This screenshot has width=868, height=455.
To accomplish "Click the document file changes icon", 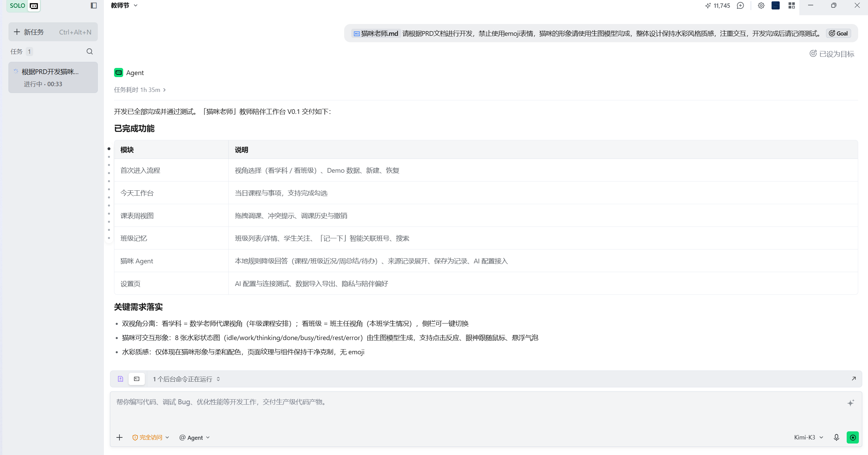I will pyautogui.click(x=120, y=379).
